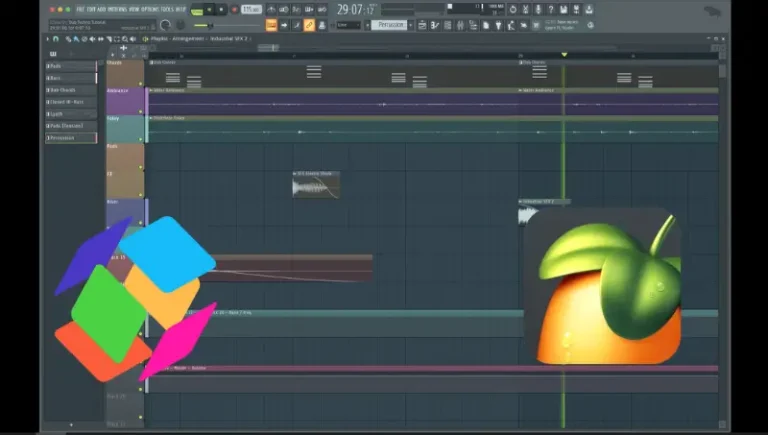
Task: Open the Mixer view icon
Action: 460,25
